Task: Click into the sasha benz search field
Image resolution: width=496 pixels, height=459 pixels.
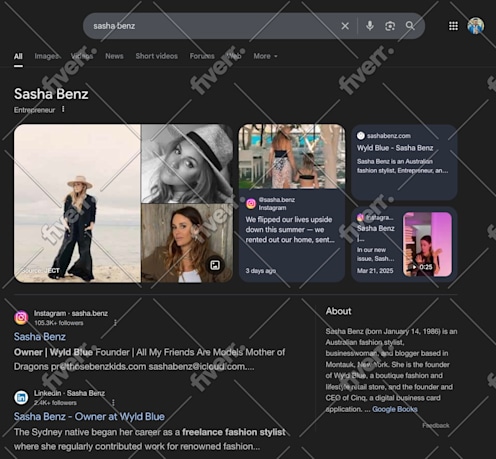Action: [213, 26]
